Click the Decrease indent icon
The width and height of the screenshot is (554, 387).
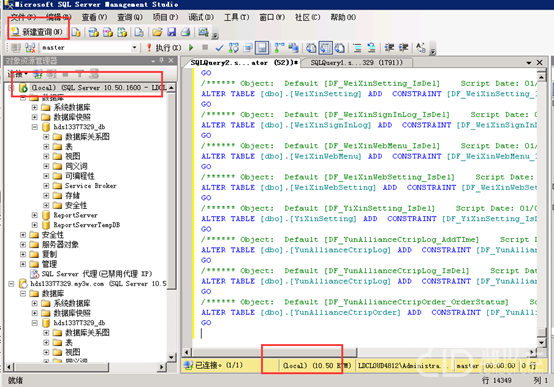[390, 48]
